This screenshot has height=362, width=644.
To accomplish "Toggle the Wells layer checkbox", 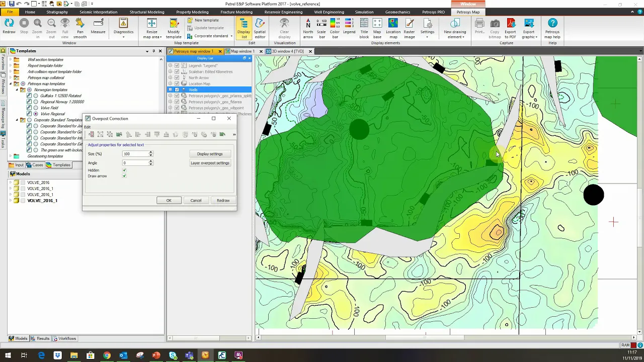I will (177, 89).
